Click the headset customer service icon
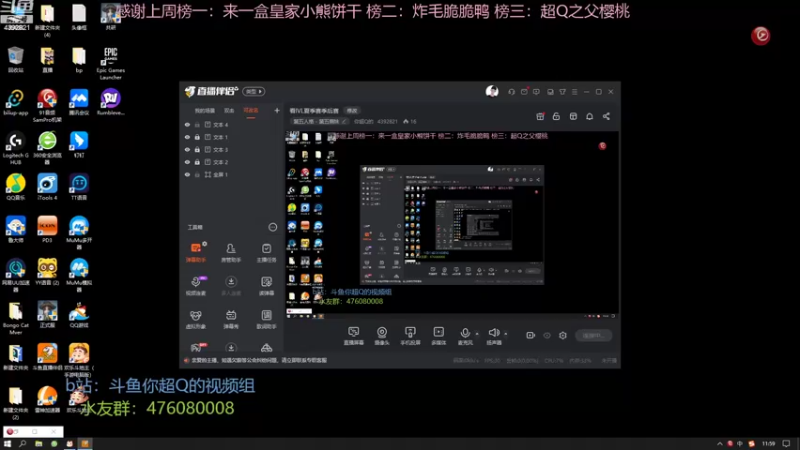 pos(511,92)
